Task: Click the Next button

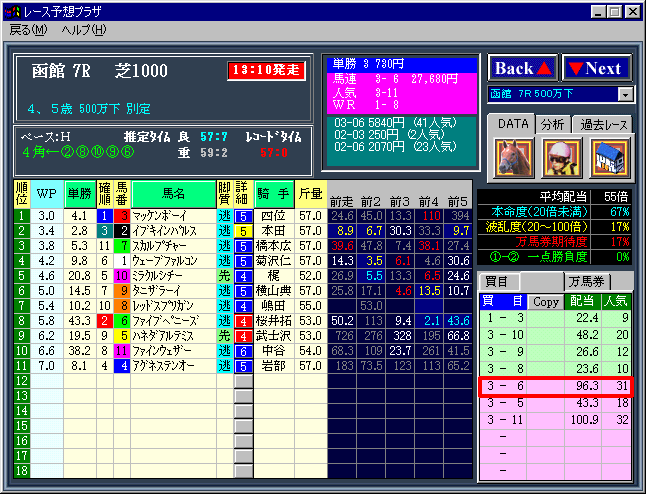Action: pos(596,68)
